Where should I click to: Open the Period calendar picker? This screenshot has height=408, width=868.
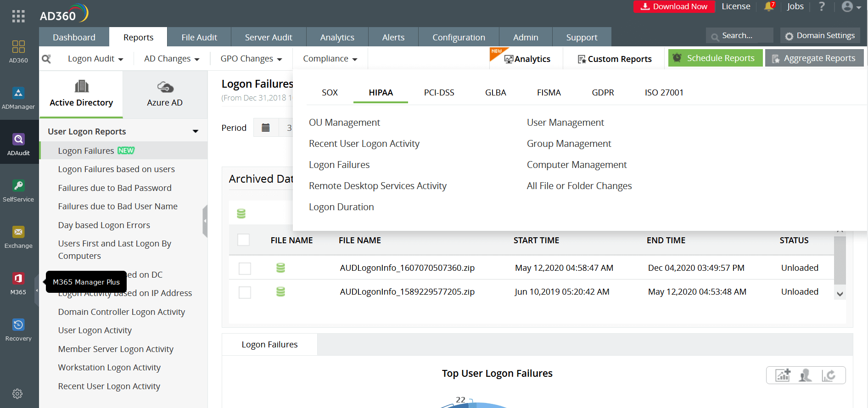266,128
